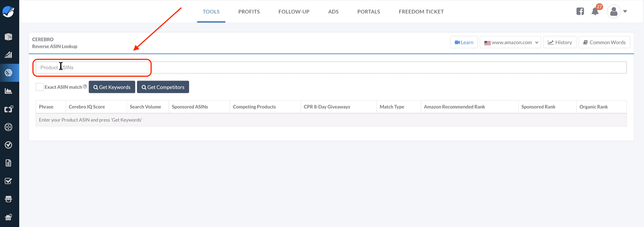Open the Common Words button
644x227 pixels.
click(604, 42)
